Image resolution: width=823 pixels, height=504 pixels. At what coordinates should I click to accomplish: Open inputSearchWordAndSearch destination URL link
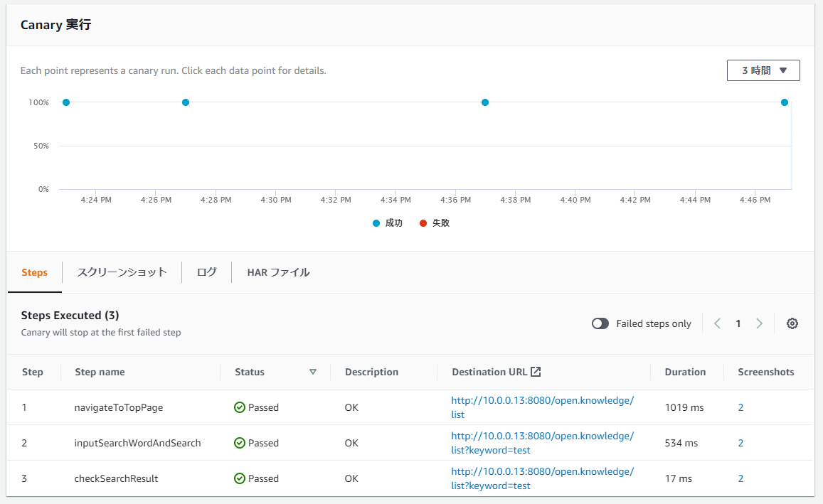coord(543,443)
